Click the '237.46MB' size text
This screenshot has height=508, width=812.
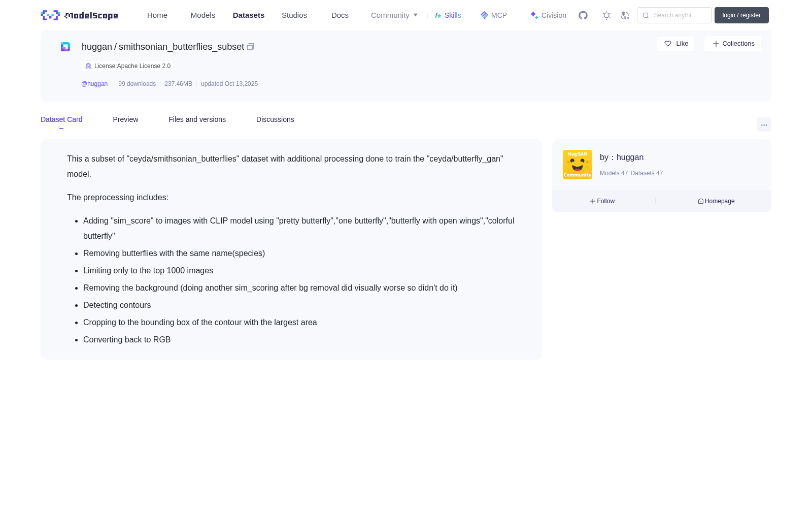coord(178,84)
